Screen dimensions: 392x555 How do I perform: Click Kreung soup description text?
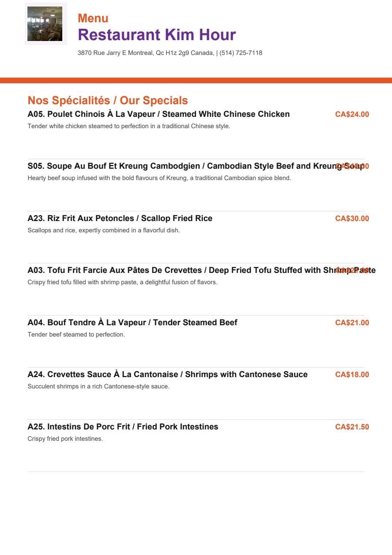click(159, 178)
